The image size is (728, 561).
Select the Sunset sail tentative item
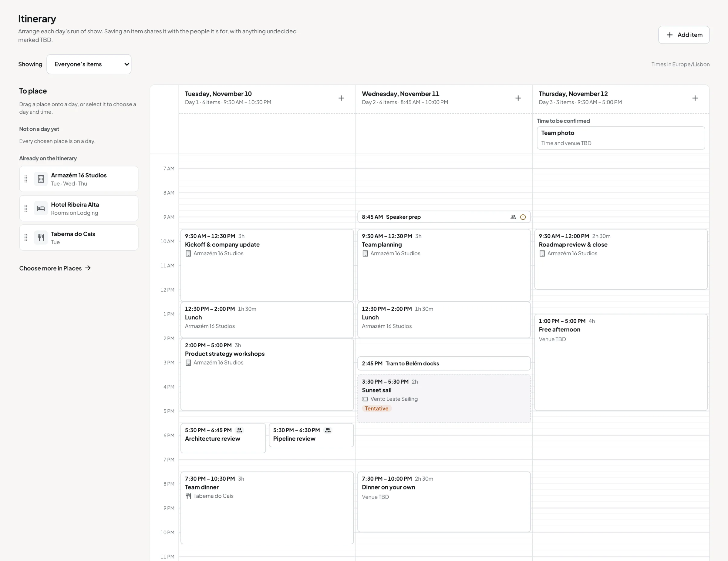coord(444,398)
